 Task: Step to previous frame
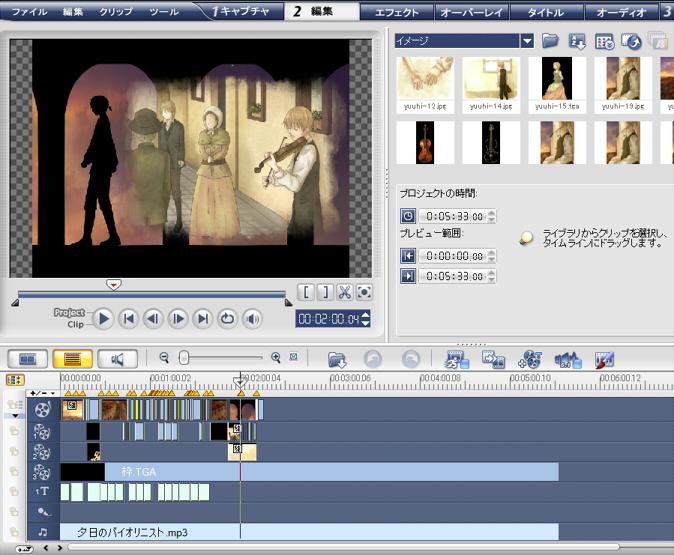(x=153, y=319)
